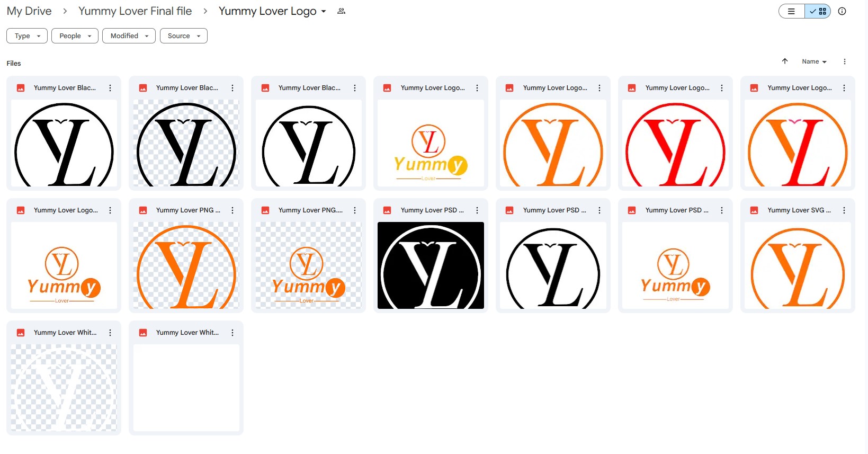868x454 pixels.
Task: Open the Type filter dropdown
Action: (x=27, y=36)
